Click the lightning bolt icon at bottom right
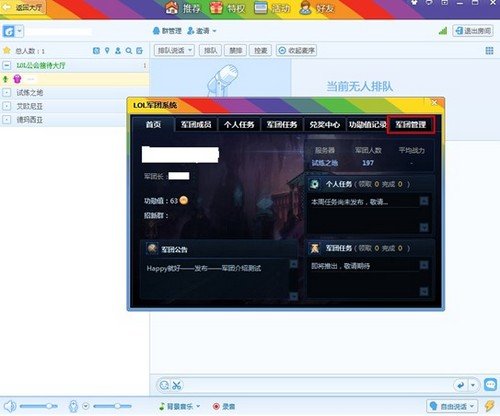 (x=489, y=406)
